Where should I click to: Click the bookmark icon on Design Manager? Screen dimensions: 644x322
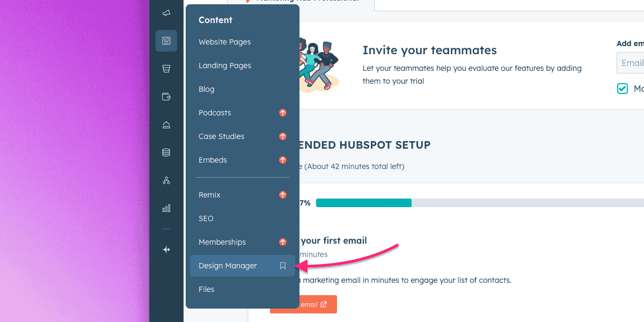pos(282,265)
